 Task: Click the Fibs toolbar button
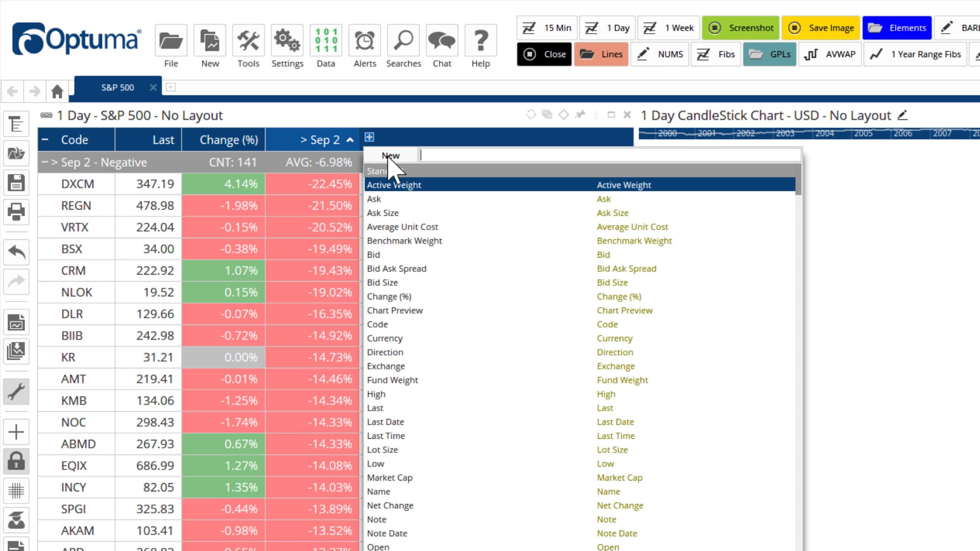click(716, 54)
